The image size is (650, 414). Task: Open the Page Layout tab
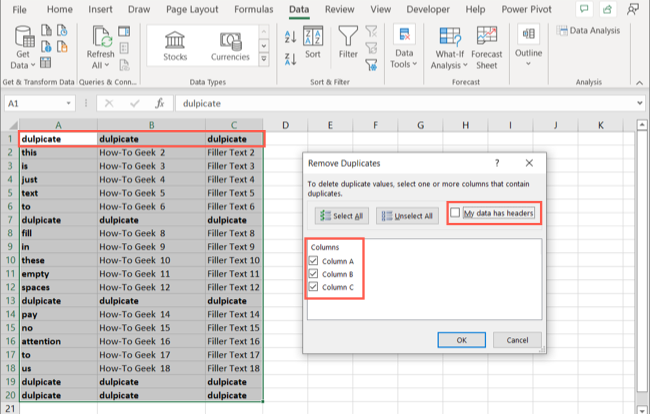click(194, 10)
